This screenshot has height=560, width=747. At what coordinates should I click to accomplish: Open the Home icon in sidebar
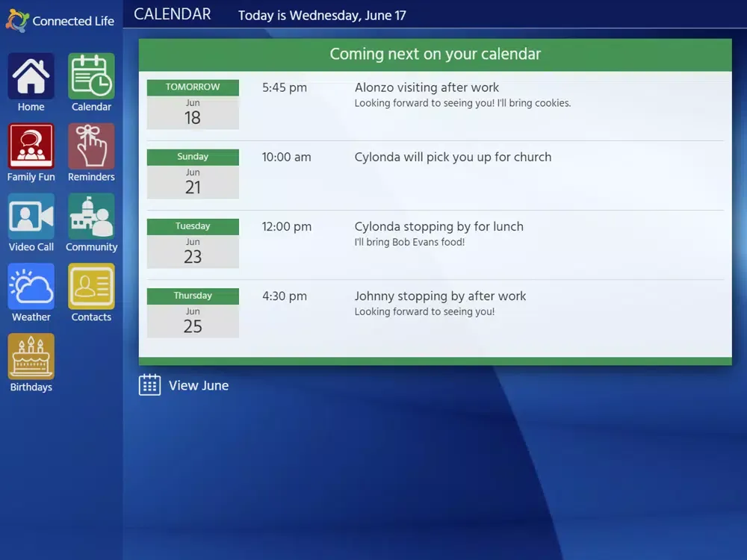tap(31, 76)
